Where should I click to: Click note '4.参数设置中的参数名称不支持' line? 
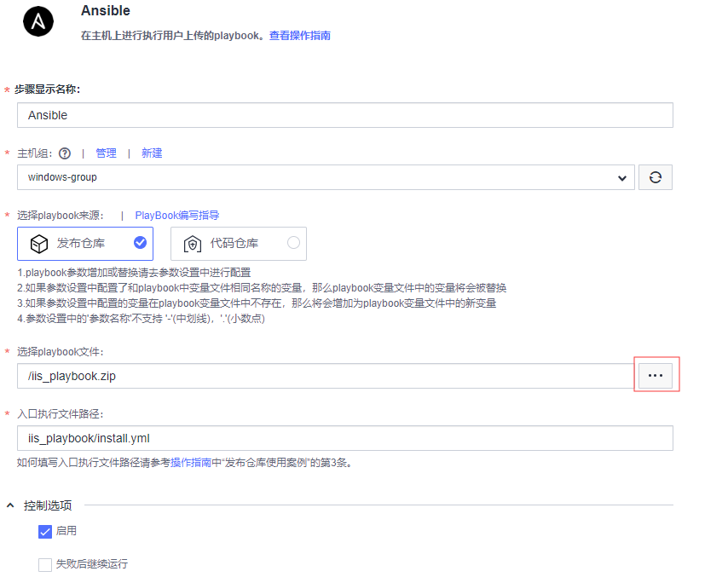pos(142,319)
